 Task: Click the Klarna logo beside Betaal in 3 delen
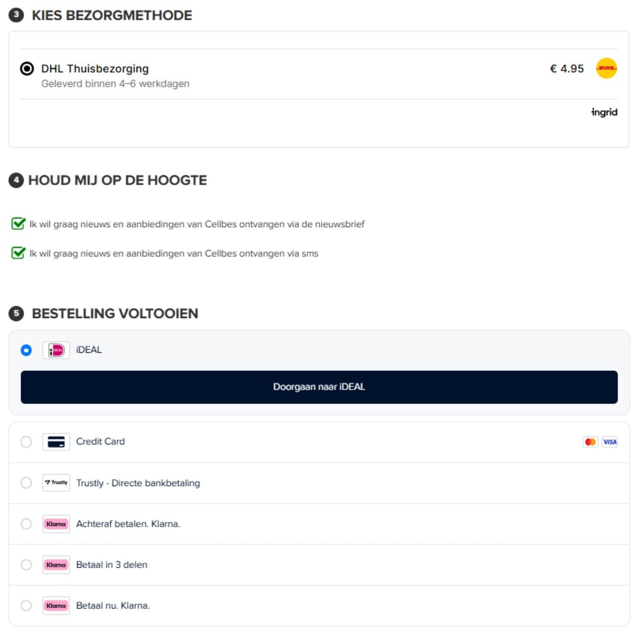coord(56,565)
